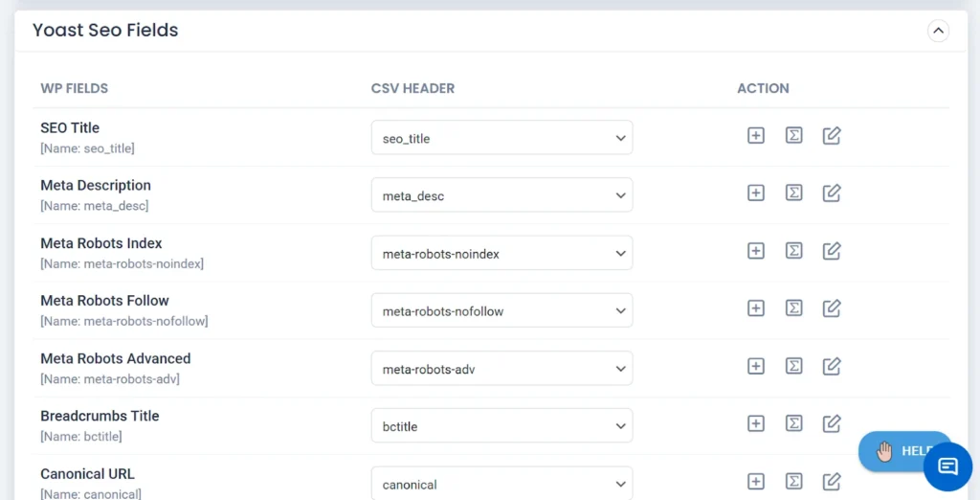Click edit icon in Meta Description row
This screenshot has width=980, height=500.
pos(832,193)
